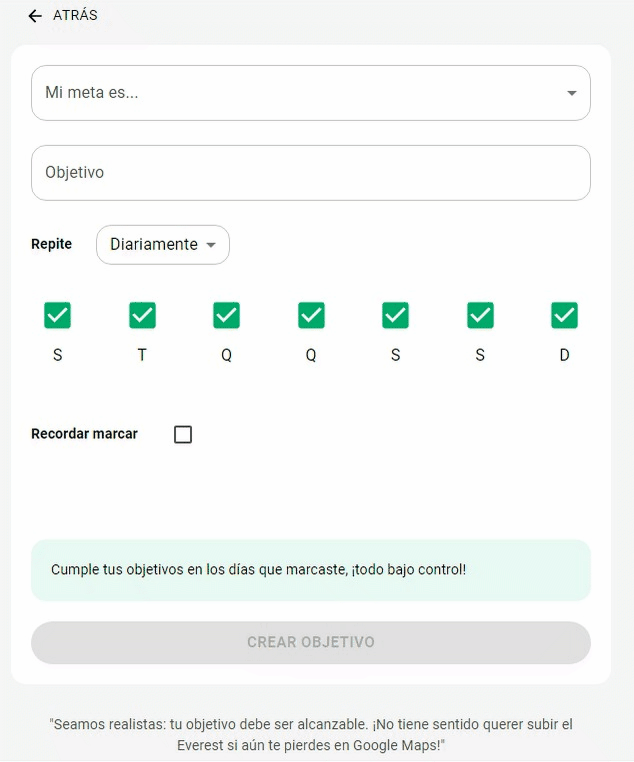Image resolution: width=634 pixels, height=762 pixels.
Task: Go back via the ATRÁS label
Action: click(x=75, y=16)
